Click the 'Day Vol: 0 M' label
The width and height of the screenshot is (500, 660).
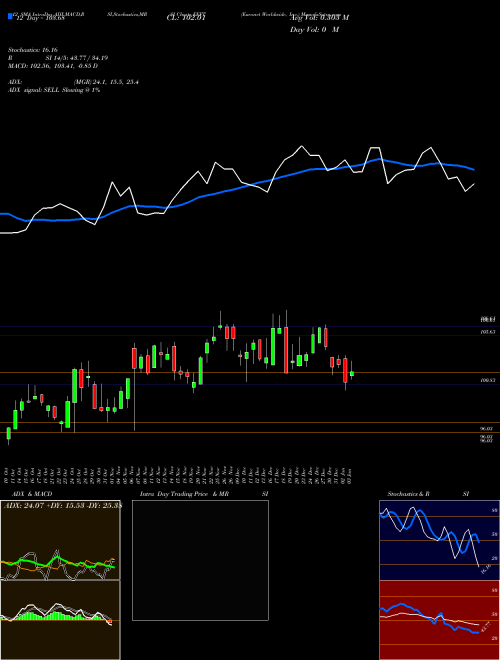click(314, 30)
